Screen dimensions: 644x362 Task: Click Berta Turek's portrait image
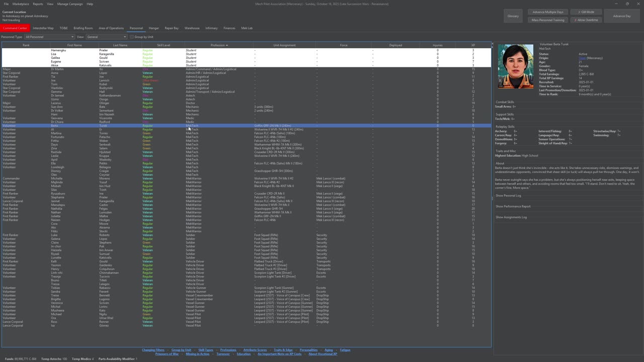click(x=515, y=66)
